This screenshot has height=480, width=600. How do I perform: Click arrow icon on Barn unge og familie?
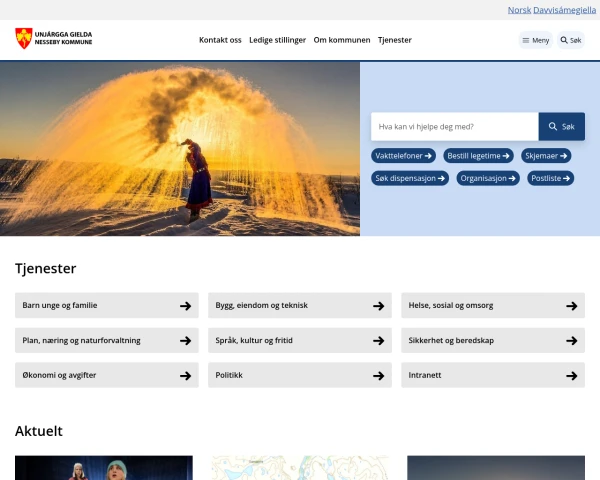pyautogui.click(x=185, y=306)
